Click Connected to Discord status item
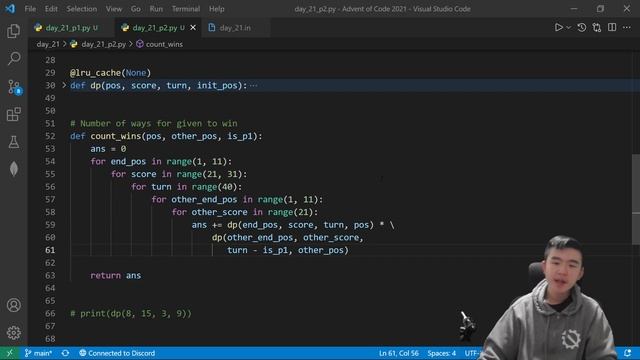This screenshot has height=360, width=640. tap(117, 353)
